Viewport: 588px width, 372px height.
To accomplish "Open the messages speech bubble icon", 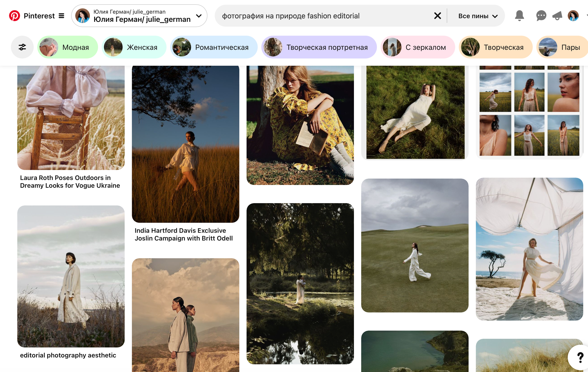I will click(x=541, y=16).
